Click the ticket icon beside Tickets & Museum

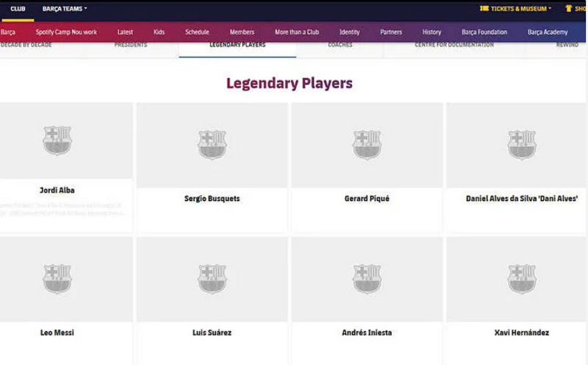coord(484,8)
